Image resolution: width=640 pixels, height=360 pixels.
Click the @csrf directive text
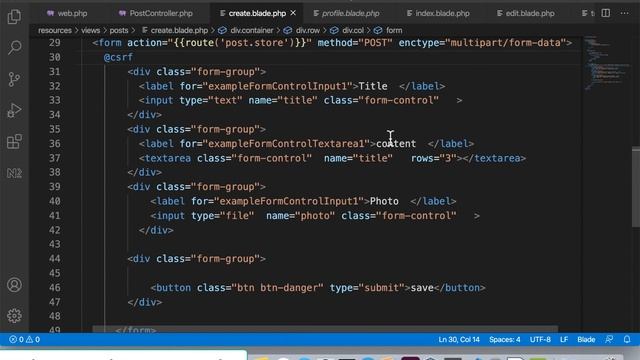click(118, 57)
